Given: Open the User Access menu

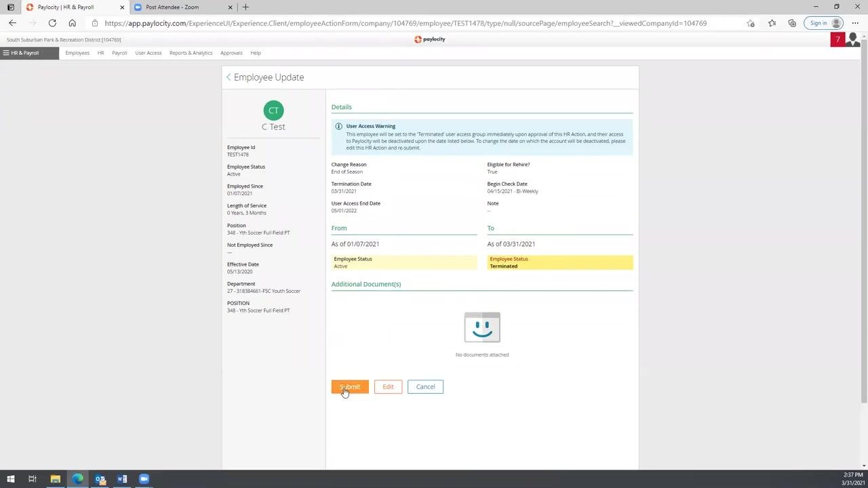Looking at the screenshot, I should (x=148, y=53).
